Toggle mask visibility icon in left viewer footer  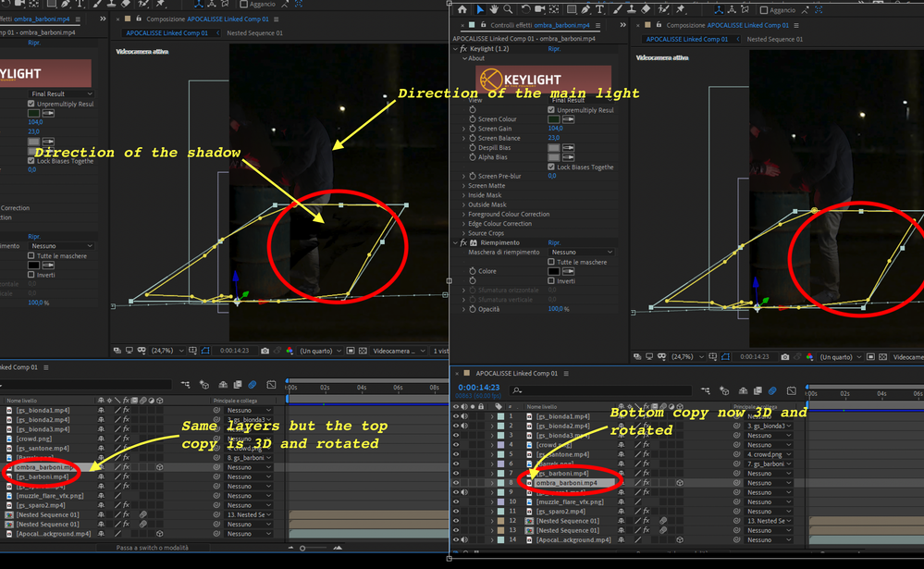coord(205,351)
